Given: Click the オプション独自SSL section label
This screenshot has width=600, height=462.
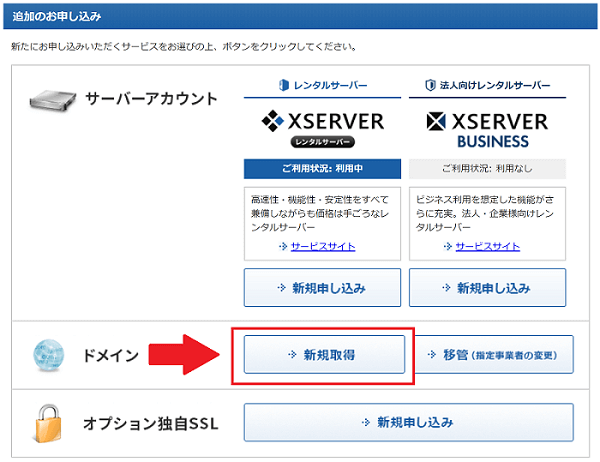Looking at the screenshot, I should point(151,423).
